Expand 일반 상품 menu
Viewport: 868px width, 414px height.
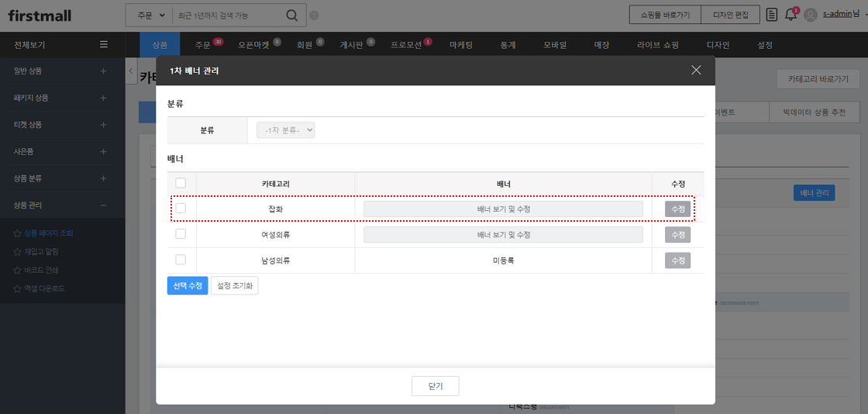coord(104,71)
